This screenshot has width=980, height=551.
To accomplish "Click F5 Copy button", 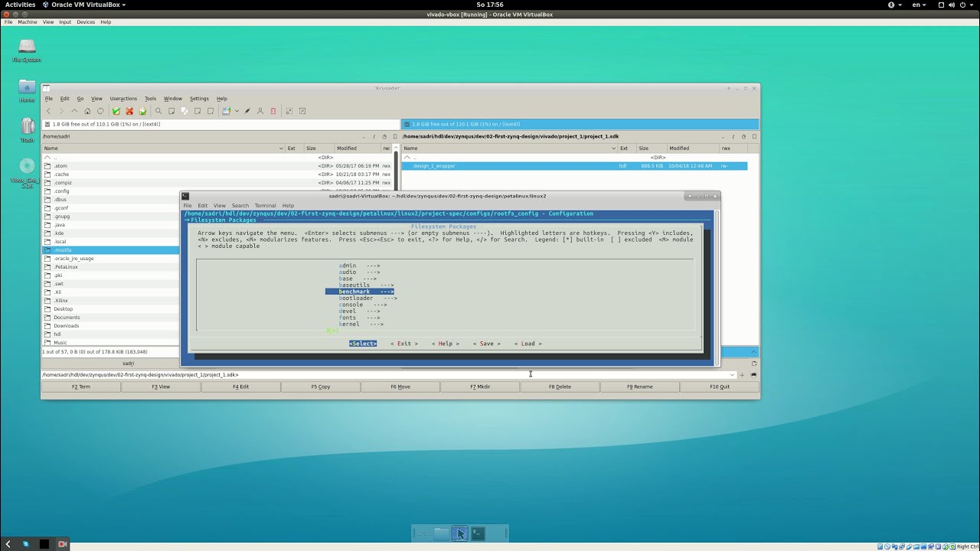I will point(320,386).
